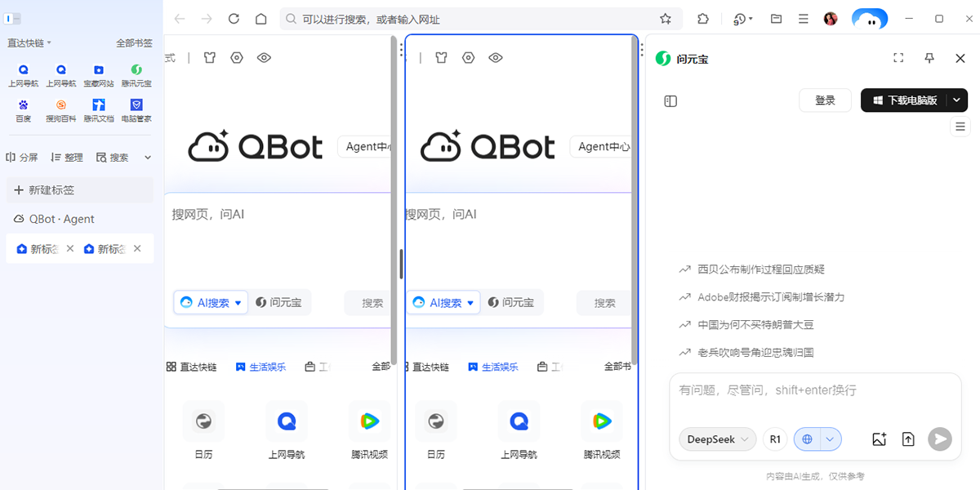Screen dimensions: 980x490
Task: Pin the 问元宝 side panel
Action: 929,58
